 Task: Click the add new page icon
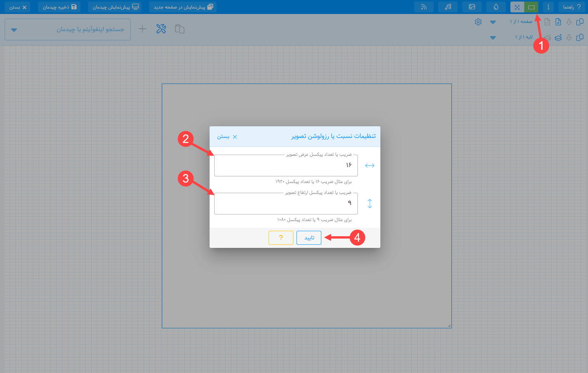558,22
